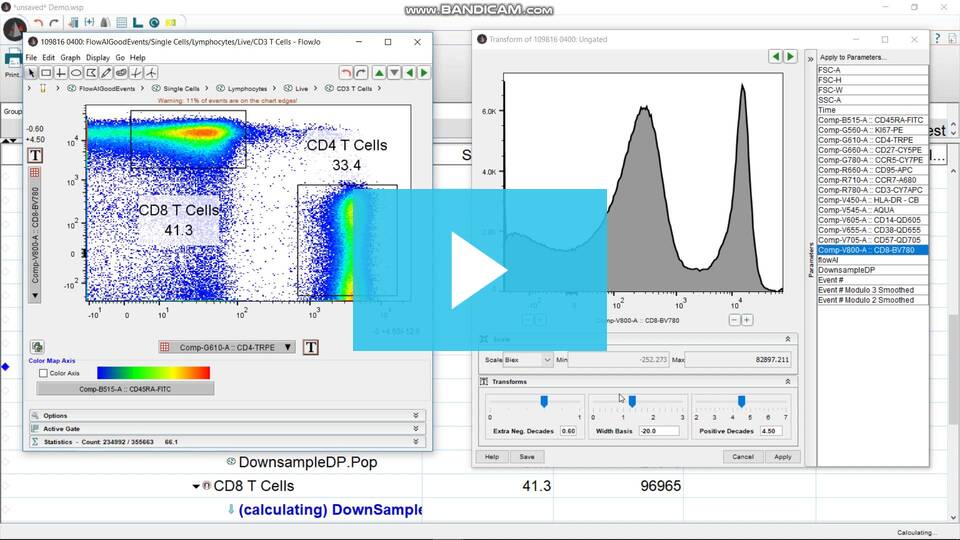Adjust the Positive Decades slider
Viewport: 960px width, 540px height.
(741, 401)
